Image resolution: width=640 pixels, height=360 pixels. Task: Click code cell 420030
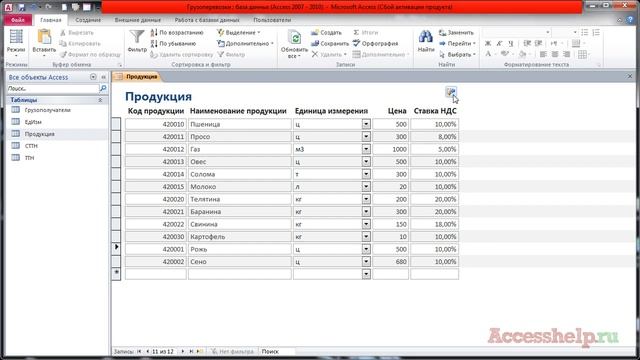pos(156,237)
